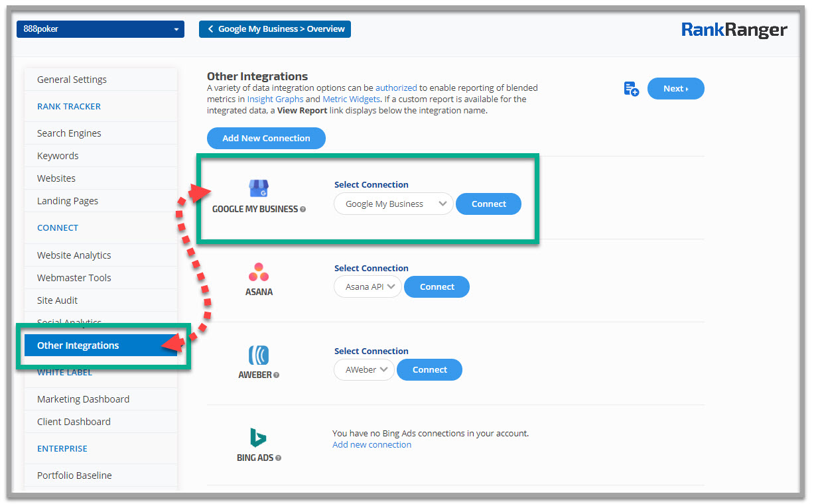This screenshot has width=816, height=504.
Task: Click the ENTERPRISE section header
Action: coord(62,448)
